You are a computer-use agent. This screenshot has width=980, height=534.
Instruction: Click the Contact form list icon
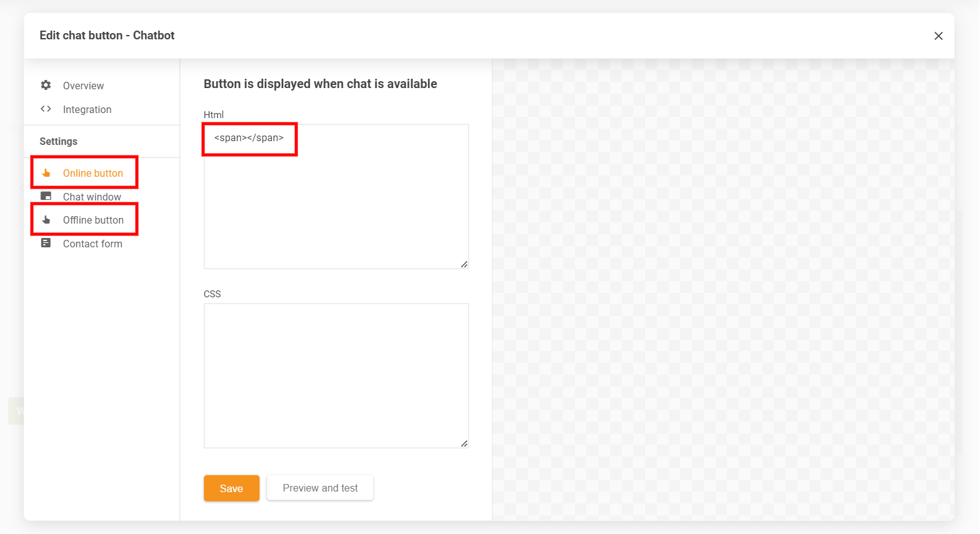(x=46, y=243)
